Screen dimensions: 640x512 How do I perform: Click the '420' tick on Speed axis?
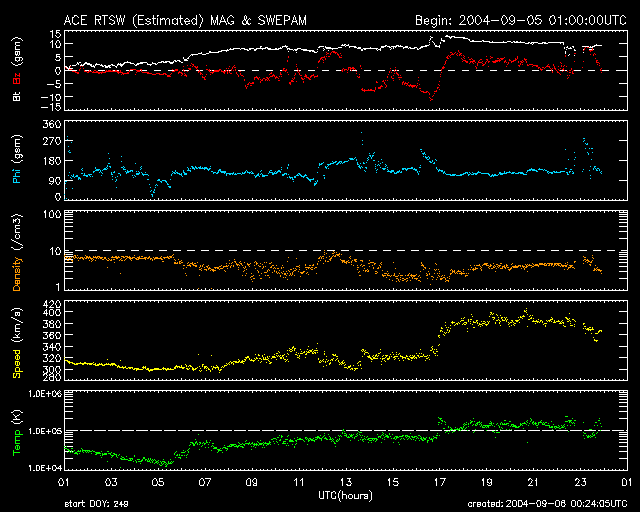pos(52,304)
